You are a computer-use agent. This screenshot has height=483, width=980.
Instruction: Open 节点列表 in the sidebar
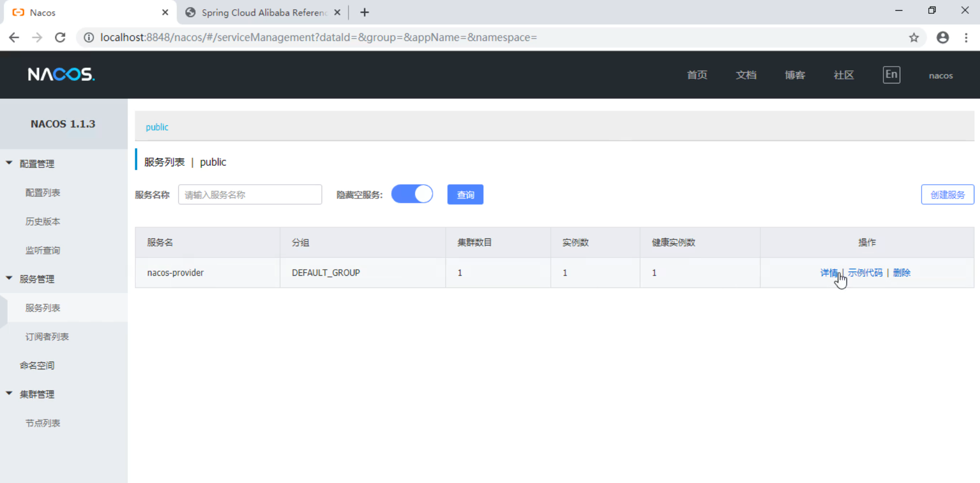pos(43,423)
